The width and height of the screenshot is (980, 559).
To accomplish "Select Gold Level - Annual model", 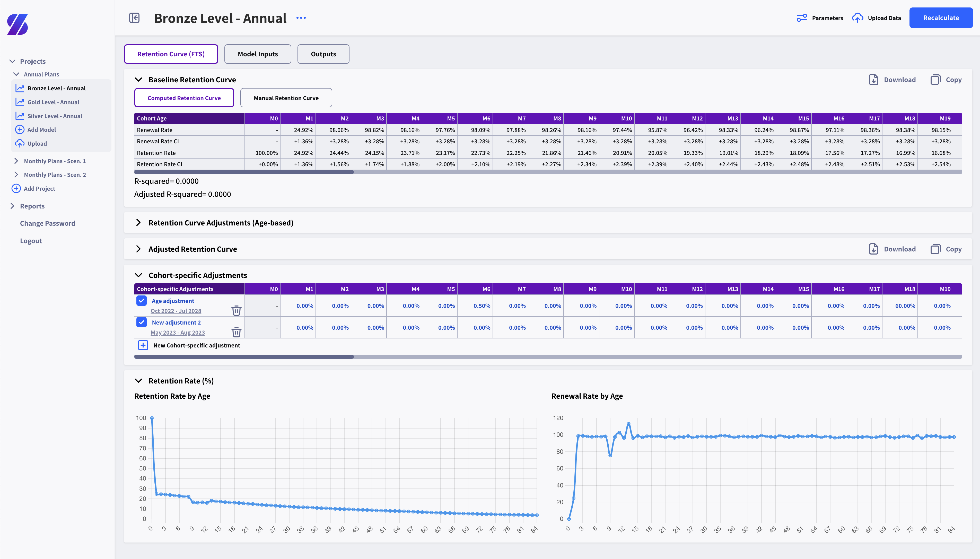I will (x=53, y=102).
